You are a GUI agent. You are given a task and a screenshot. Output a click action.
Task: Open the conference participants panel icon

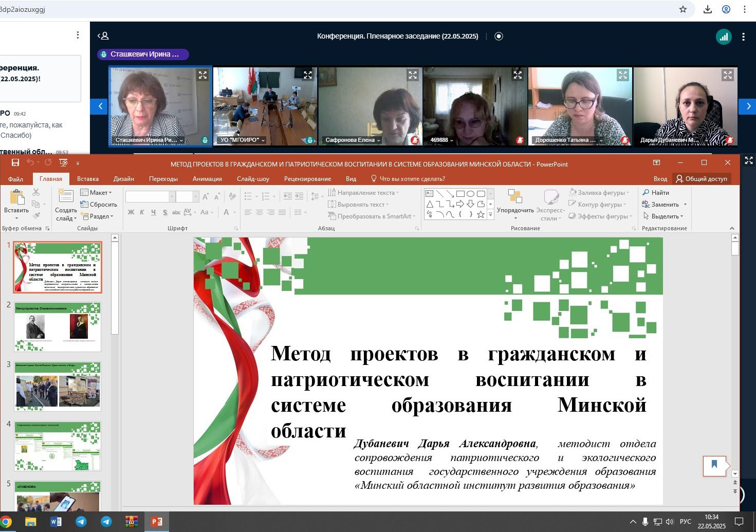(x=103, y=36)
